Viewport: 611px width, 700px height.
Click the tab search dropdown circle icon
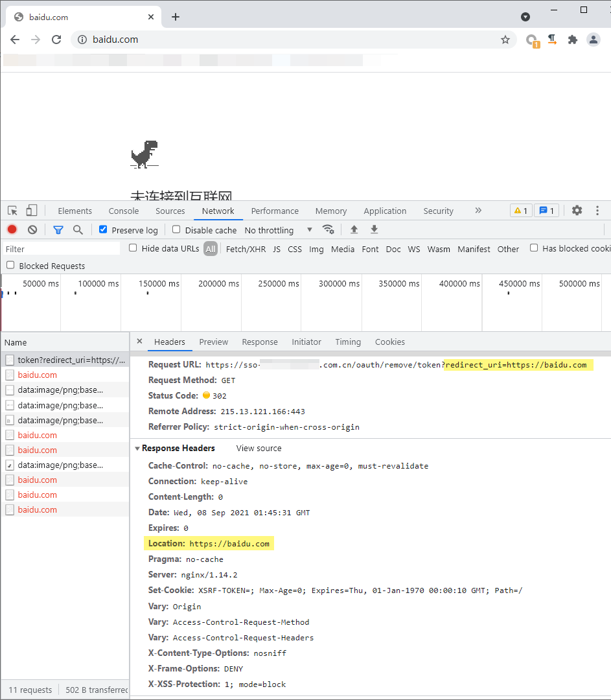[x=525, y=17]
